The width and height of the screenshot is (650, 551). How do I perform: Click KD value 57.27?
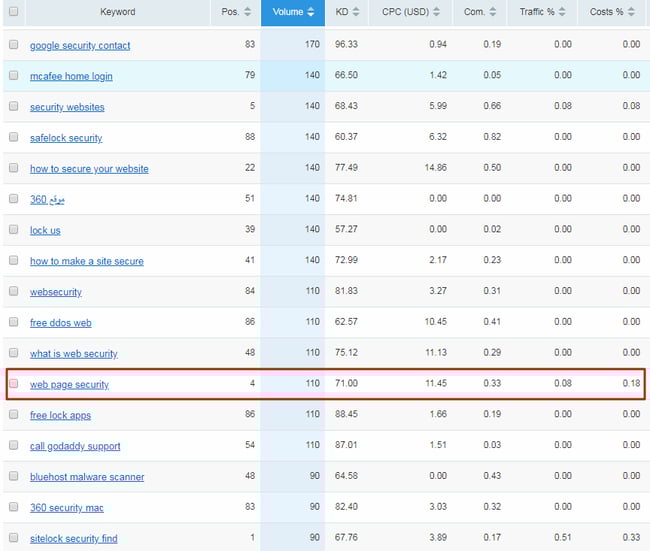tap(346, 229)
